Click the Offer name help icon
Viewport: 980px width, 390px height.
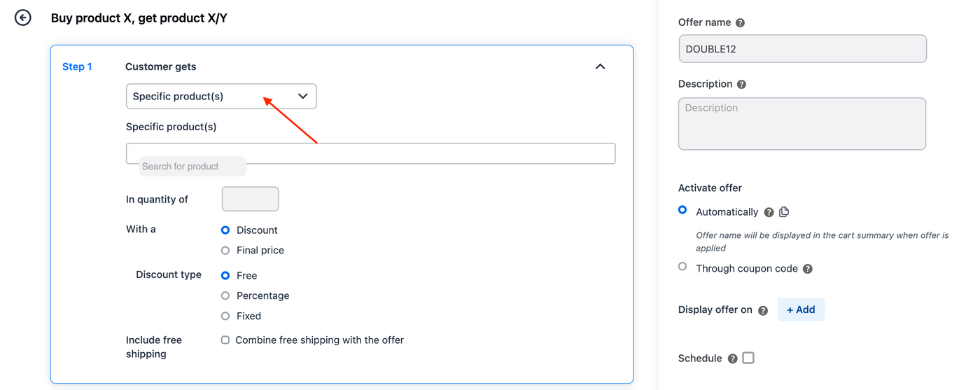pos(740,23)
